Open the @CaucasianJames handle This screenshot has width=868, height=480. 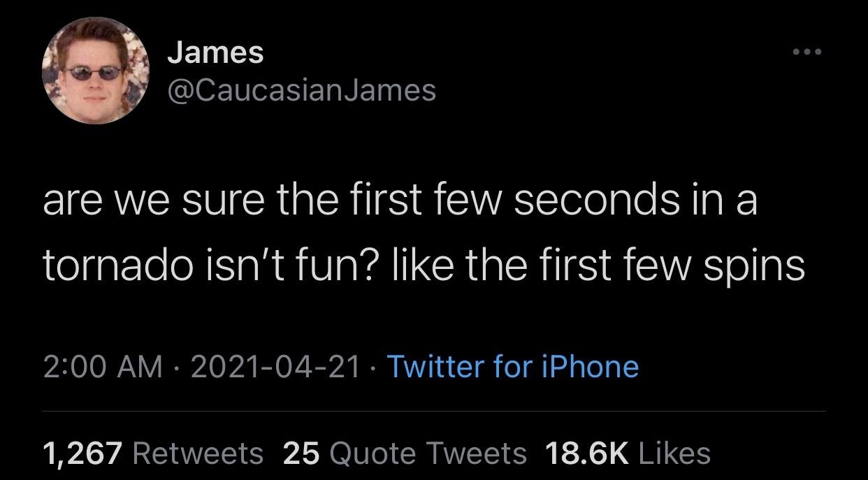[301, 89]
